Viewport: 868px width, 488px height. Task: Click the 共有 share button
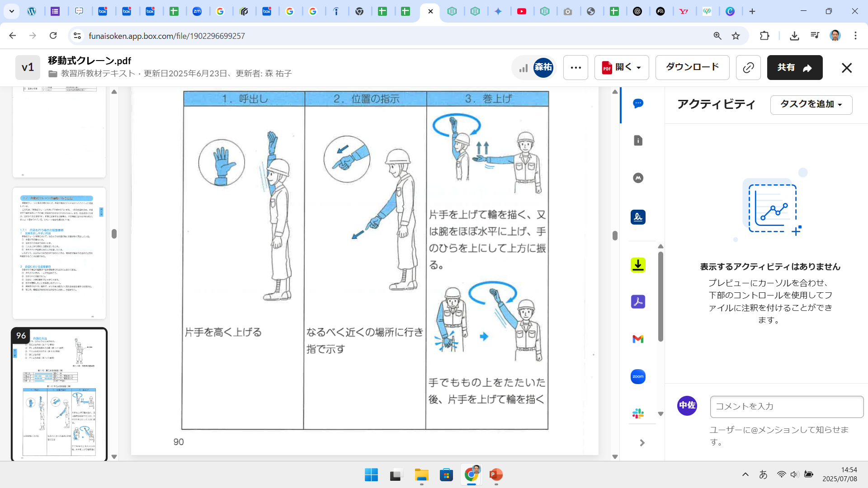click(x=794, y=68)
